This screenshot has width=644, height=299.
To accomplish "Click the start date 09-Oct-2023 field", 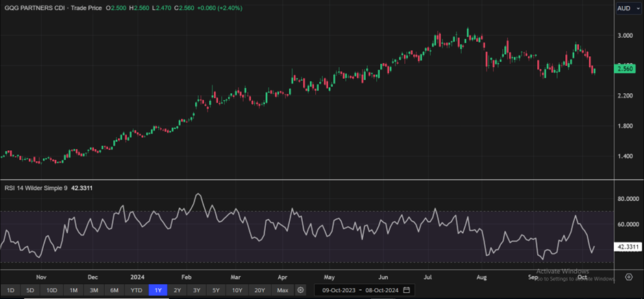I will [x=339, y=290].
